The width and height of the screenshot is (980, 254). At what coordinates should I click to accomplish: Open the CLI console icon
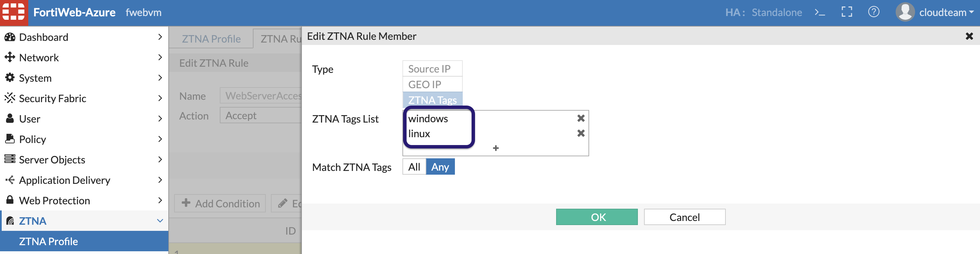[820, 13]
